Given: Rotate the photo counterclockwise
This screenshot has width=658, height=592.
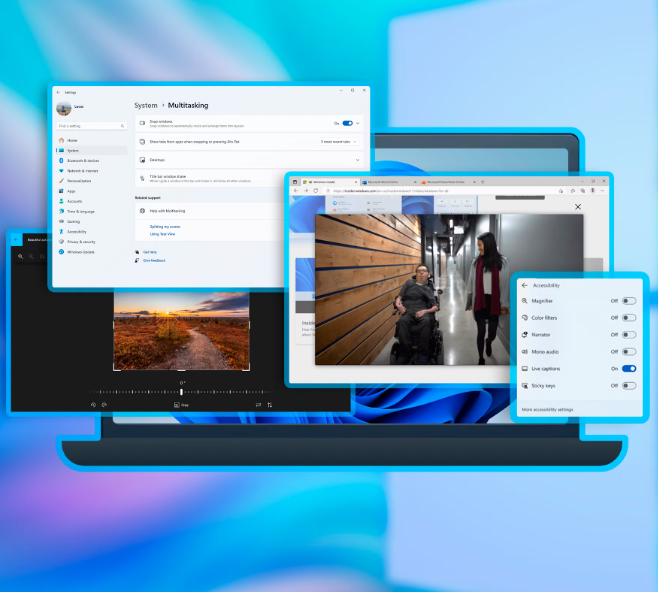Looking at the screenshot, I should (93, 405).
